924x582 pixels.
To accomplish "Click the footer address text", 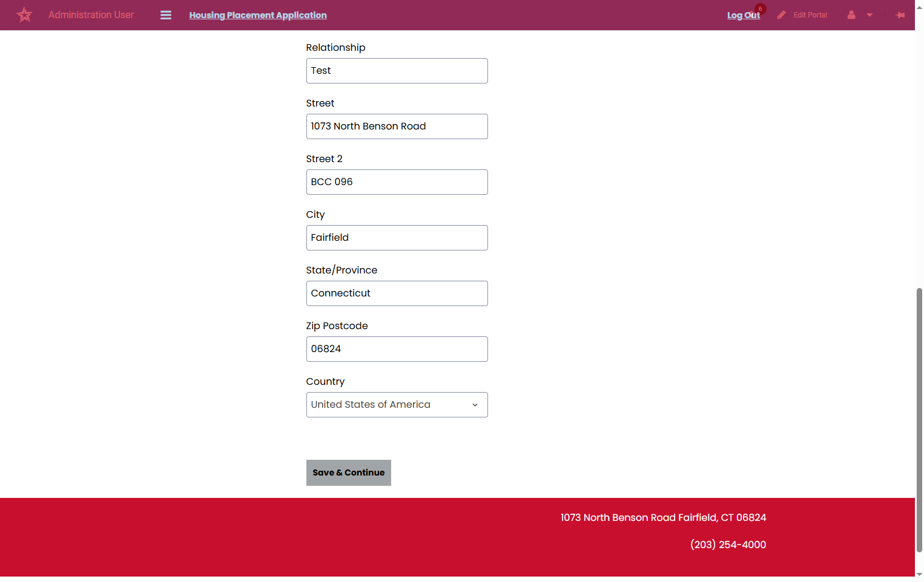I will point(663,517).
